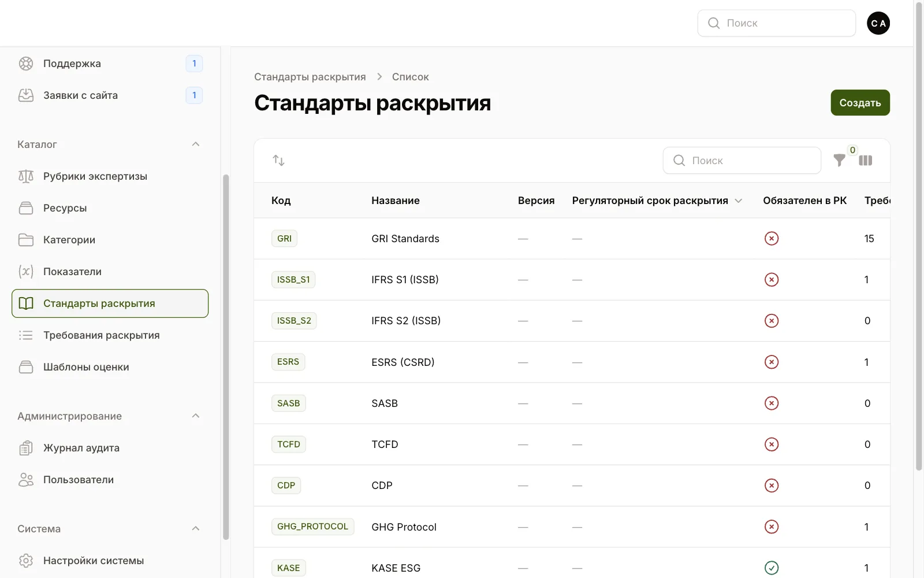Viewport: 924px width, 578px height.
Task: Click the Пользователи people icon
Action: tap(26, 480)
